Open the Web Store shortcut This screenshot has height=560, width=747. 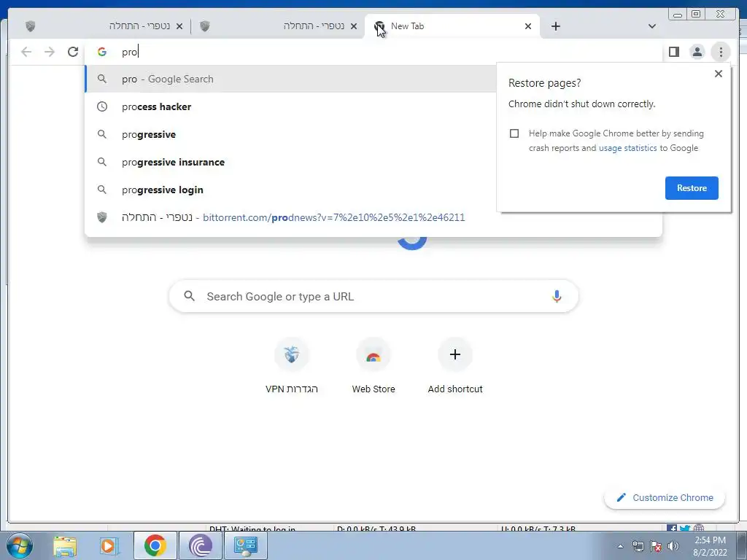pos(373,366)
